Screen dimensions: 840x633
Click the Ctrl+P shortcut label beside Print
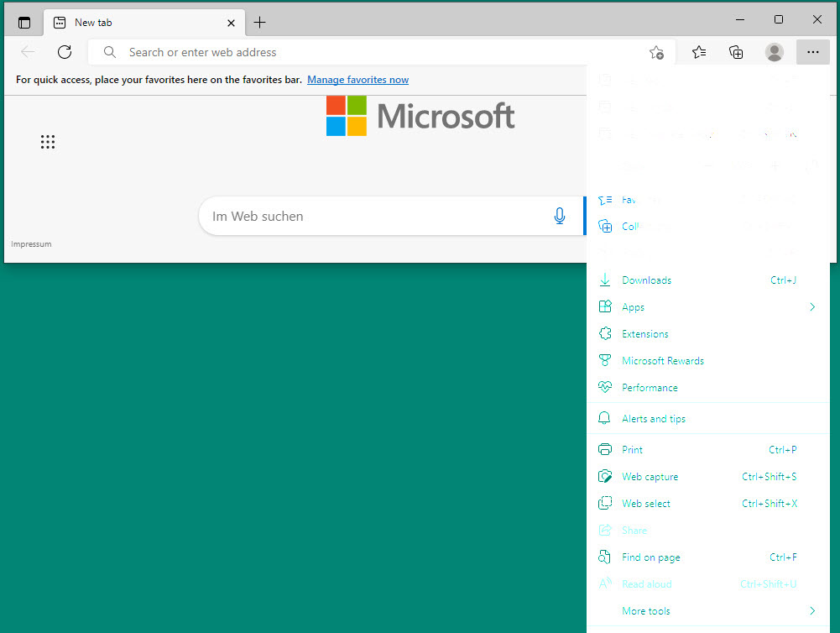[783, 450]
